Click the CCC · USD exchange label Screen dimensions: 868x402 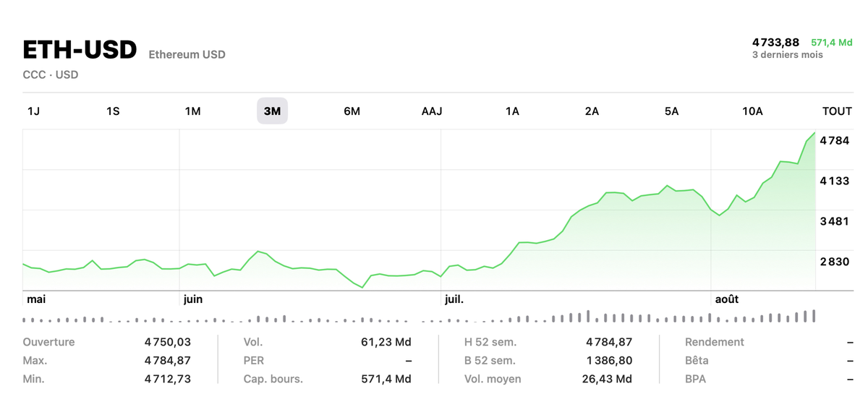[51, 74]
